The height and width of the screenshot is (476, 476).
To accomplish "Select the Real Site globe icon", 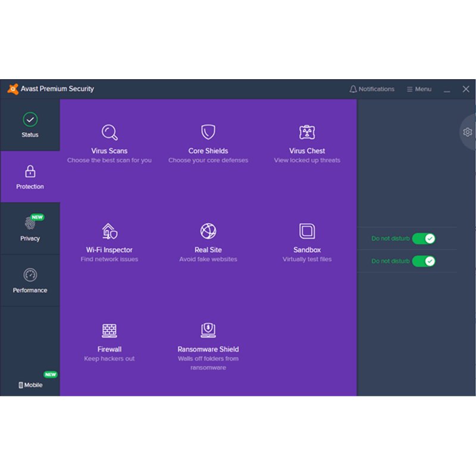I will pyautogui.click(x=208, y=231).
